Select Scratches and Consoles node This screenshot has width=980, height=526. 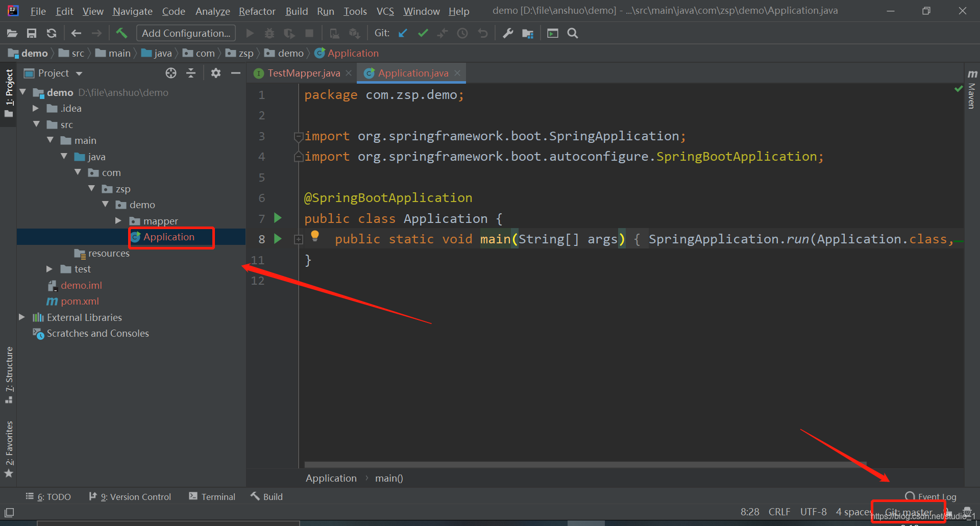[x=97, y=333]
